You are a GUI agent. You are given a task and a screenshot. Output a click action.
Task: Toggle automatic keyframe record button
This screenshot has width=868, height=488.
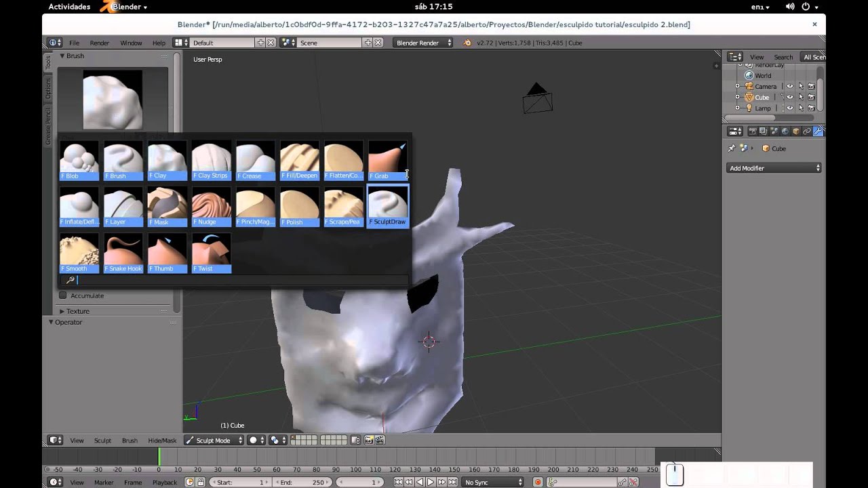[x=538, y=483]
